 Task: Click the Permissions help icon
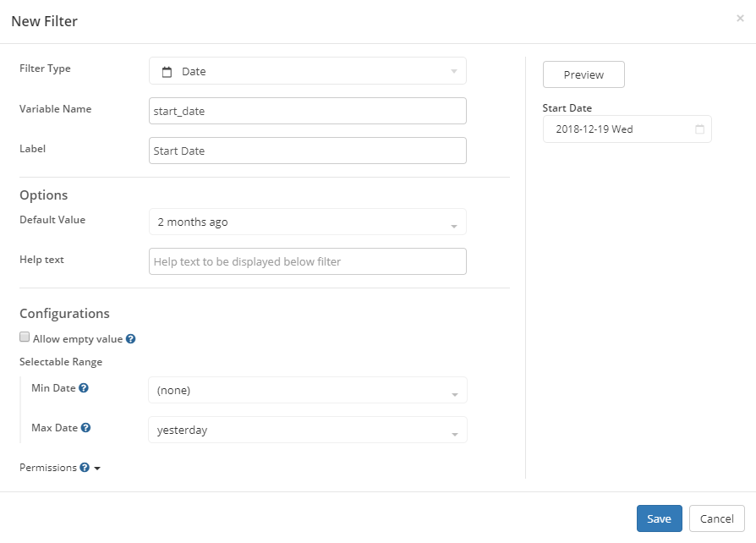pyautogui.click(x=85, y=467)
